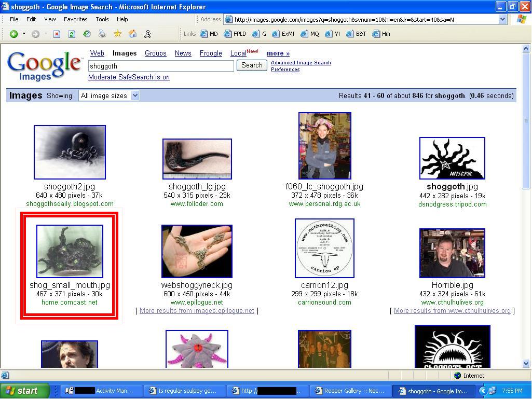Click the page scrollbar up arrow
The height and width of the screenshot is (399, 532).
point(526,49)
